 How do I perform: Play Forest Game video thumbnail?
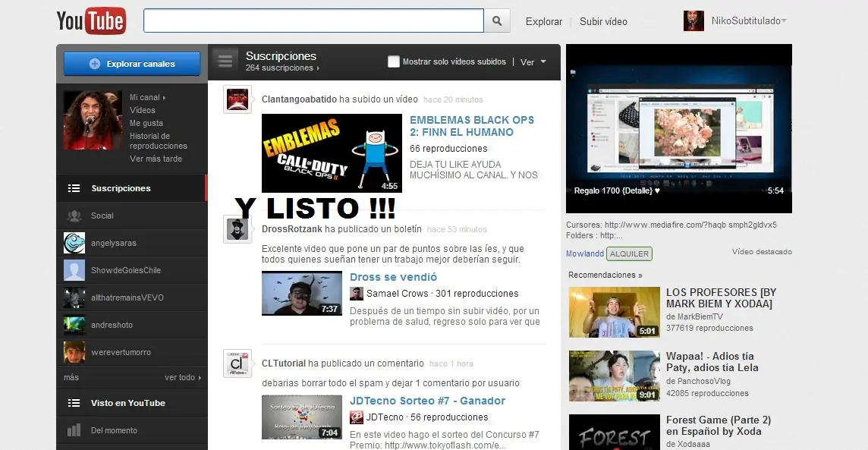615,433
